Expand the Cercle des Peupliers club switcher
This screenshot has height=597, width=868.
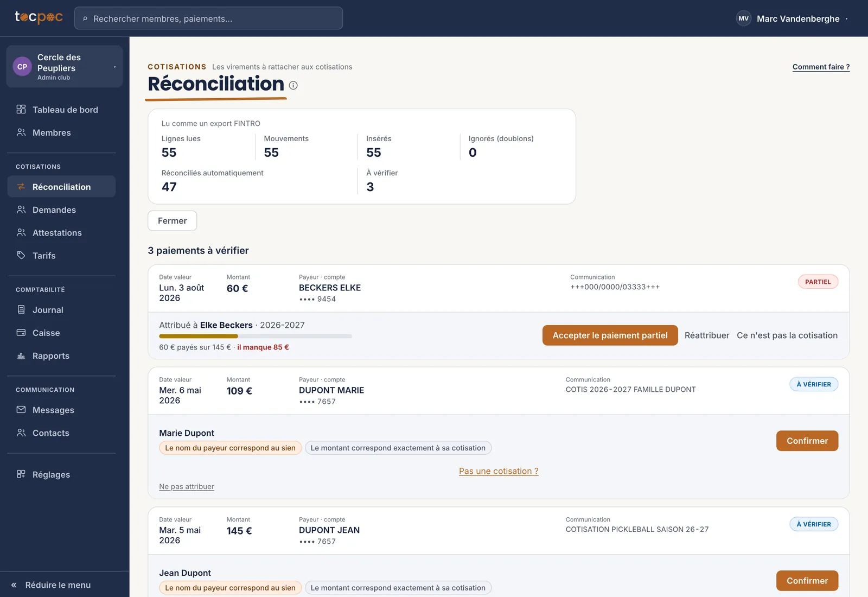65,67
